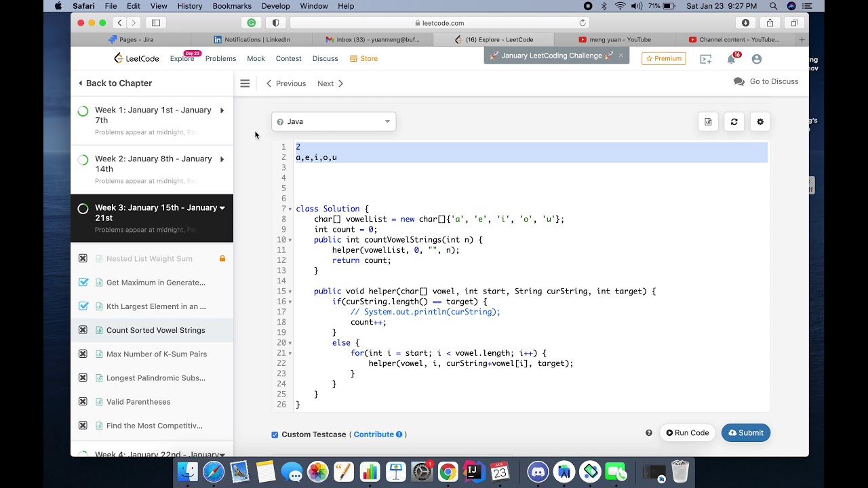Fold the for loop at line 21
Viewport: 868px width, 488px height.
coord(291,353)
